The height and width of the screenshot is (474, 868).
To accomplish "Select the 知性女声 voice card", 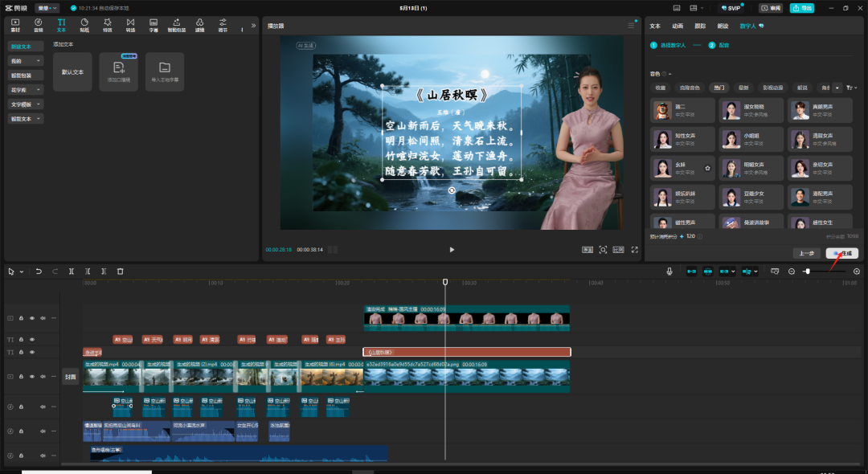I will point(681,139).
